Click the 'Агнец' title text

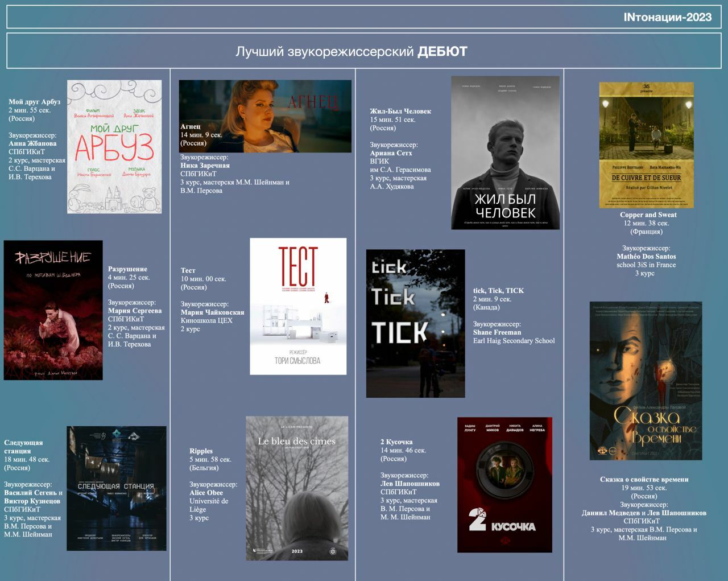click(x=191, y=126)
